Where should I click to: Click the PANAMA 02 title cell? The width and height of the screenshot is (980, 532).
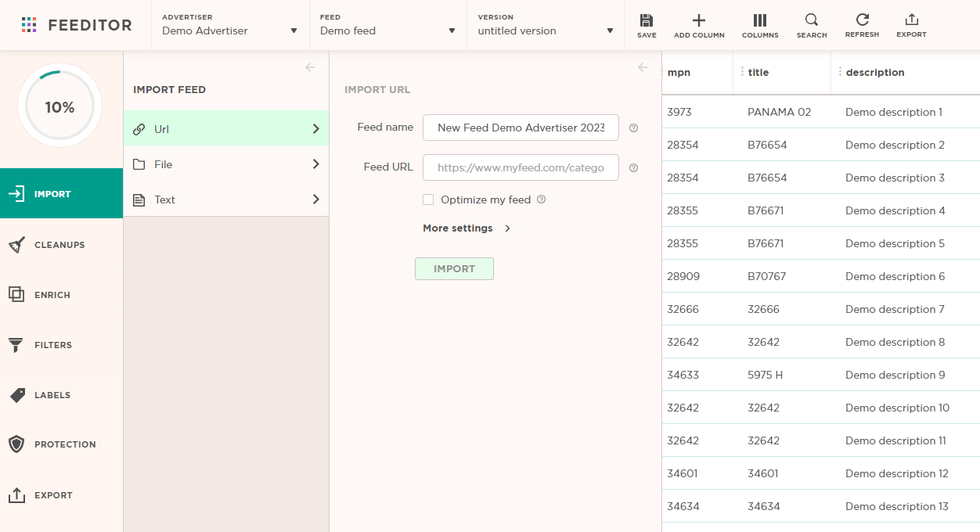[780, 112]
